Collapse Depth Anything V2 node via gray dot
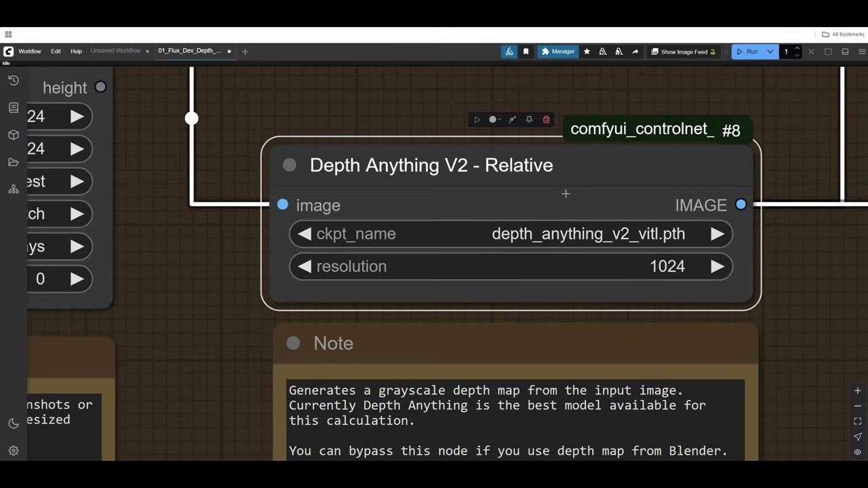The width and height of the screenshot is (868, 488). (x=290, y=165)
